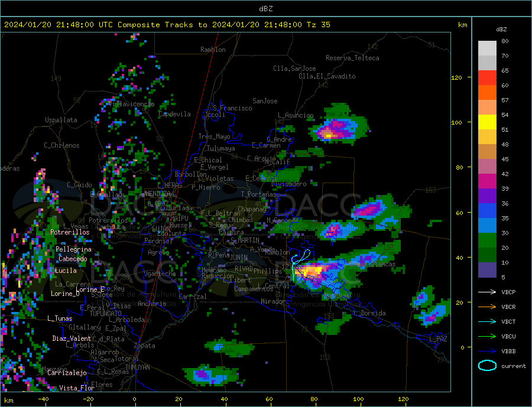Click the 'VBBB' legend label
The width and height of the screenshot is (532, 407).
[508, 351]
